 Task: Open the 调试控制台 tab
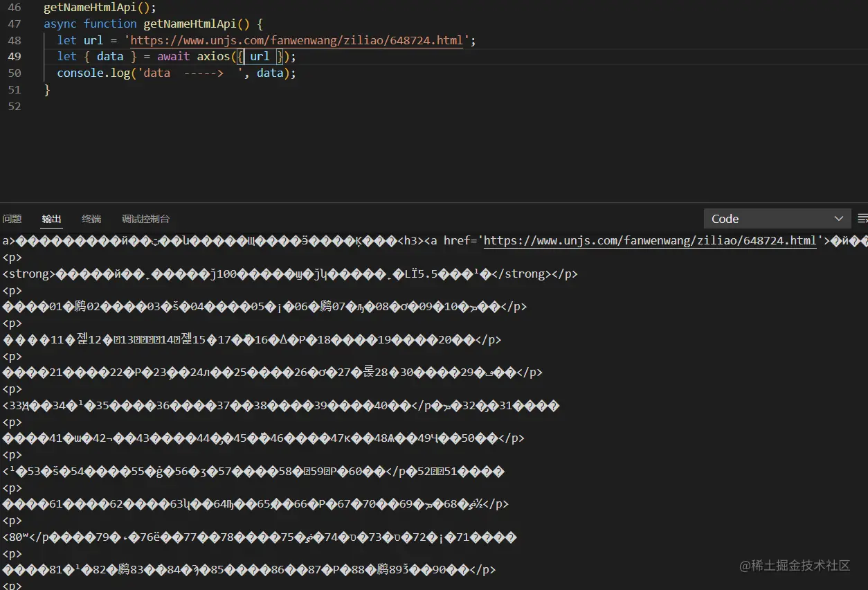click(x=145, y=219)
